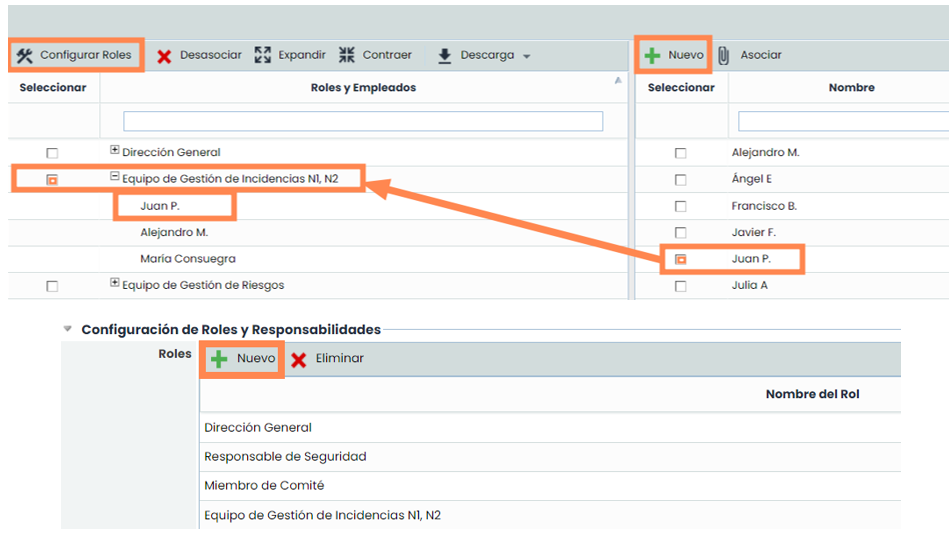Click the red X Eliminar icon in Roles
The image size is (949, 533).
click(298, 359)
